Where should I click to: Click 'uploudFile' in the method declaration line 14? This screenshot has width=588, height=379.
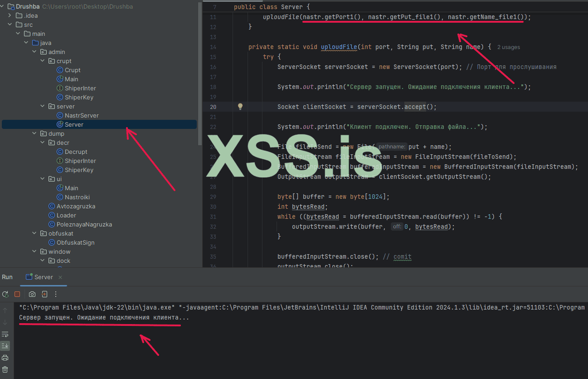tap(339, 47)
